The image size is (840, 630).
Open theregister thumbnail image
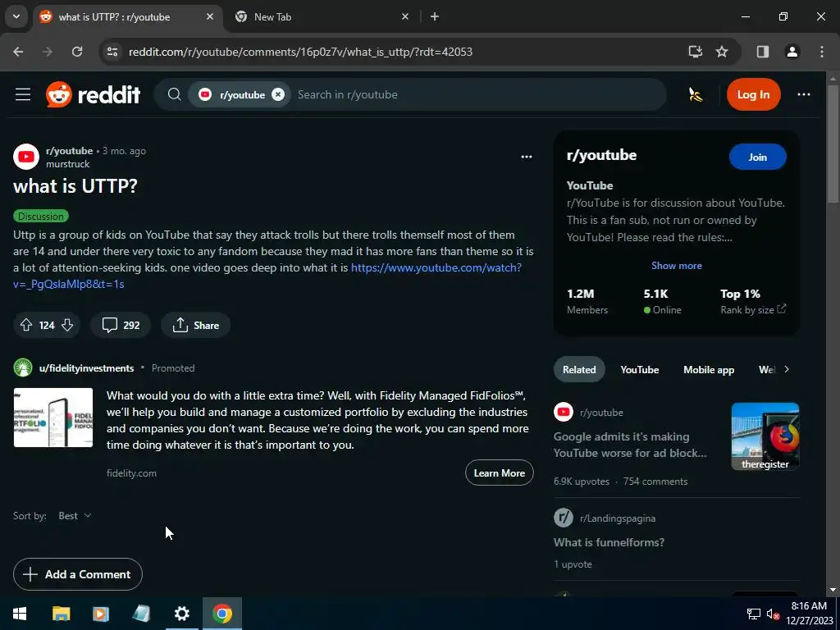click(765, 436)
